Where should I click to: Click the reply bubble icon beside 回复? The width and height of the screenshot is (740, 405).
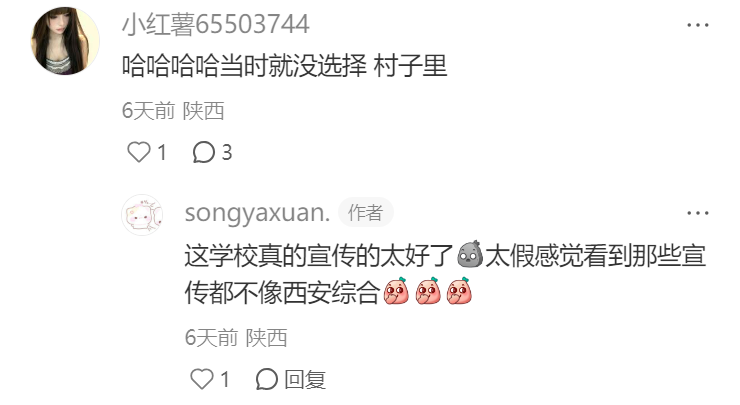click(267, 379)
